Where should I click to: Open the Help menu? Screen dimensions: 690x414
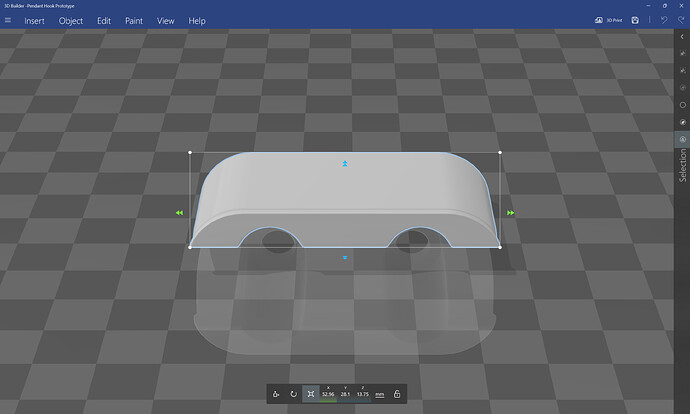coord(197,20)
